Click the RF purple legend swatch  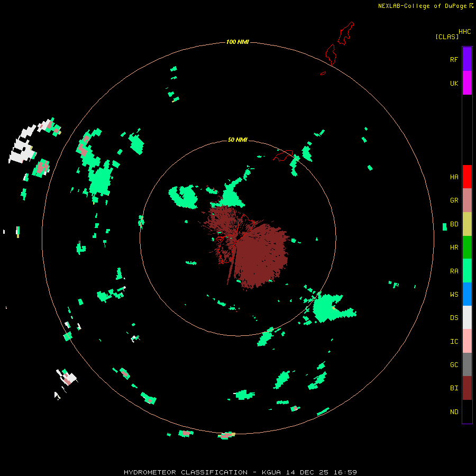[x=467, y=59]
